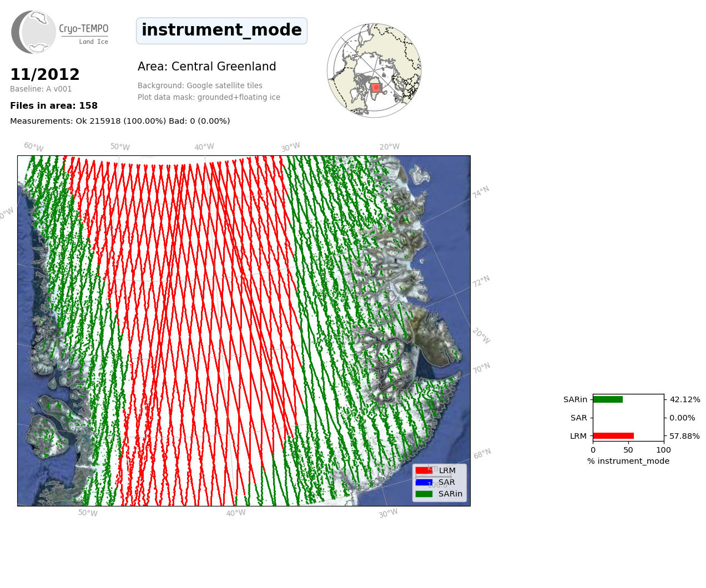Click the Files in area: 158 text
The height and width of the screenshot is (588, 706).
click(54, 105)
